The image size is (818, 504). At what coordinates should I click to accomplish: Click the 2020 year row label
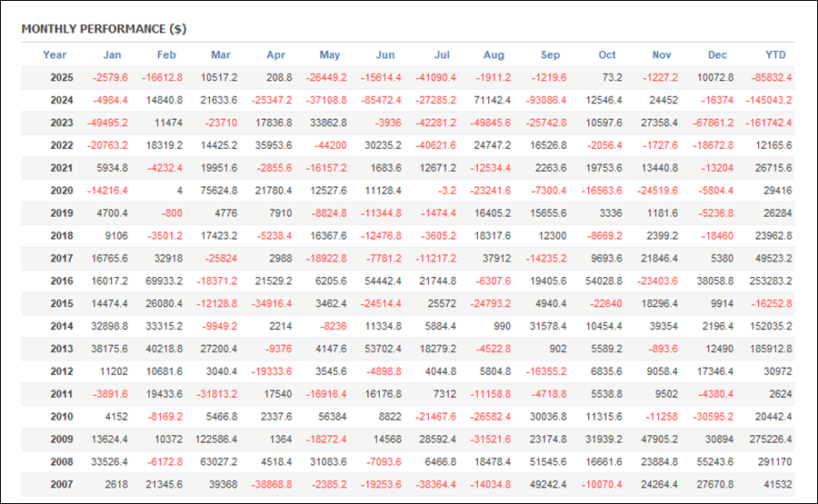click(62, 191)
